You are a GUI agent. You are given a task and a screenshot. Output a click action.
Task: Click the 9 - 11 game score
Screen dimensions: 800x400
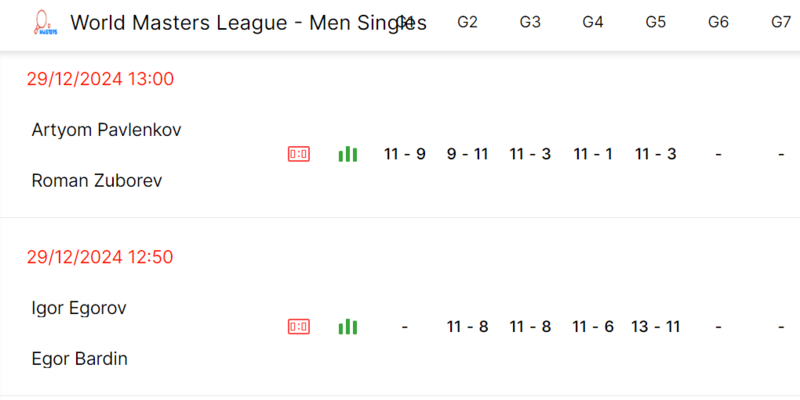[467, 154]
